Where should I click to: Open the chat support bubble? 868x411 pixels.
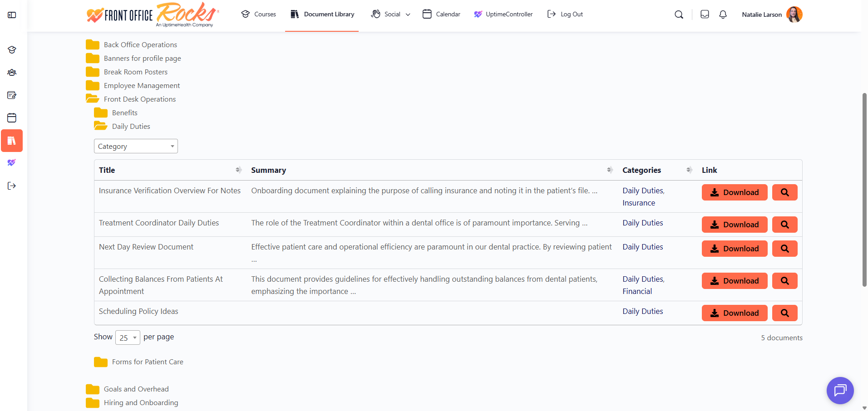[x=840, y=390]
